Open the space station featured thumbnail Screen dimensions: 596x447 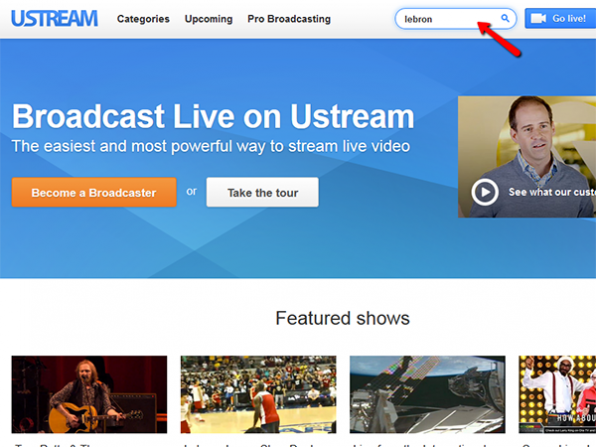click(428, 394)
